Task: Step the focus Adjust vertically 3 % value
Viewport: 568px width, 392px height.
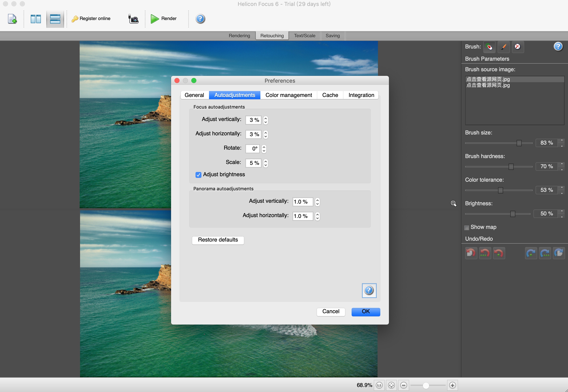Action: (x=266, y=120)
